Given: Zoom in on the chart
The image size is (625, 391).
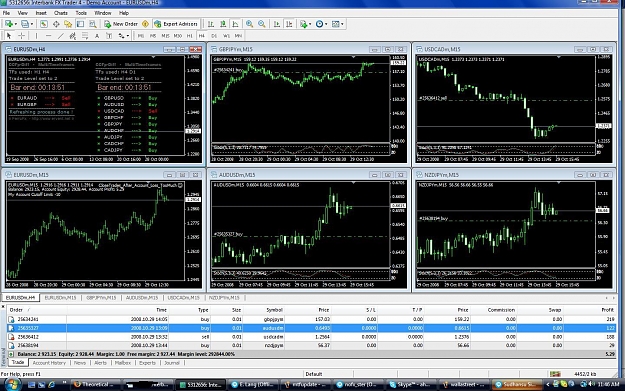Looking at the screenshot, I should [x=250, y=24].
